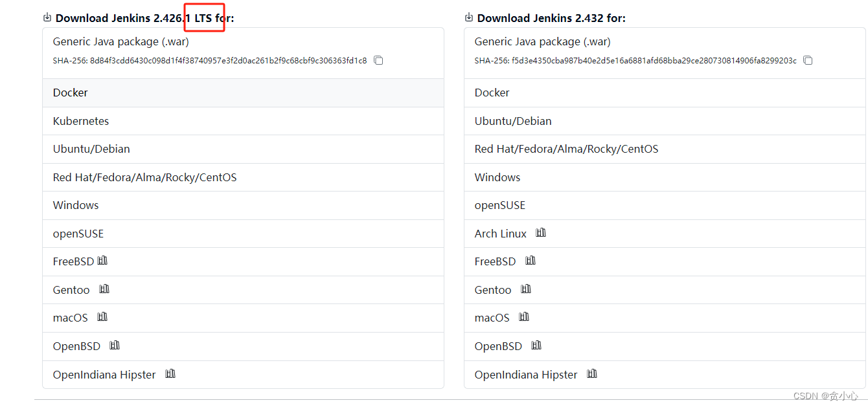Viewport: 868px width, 407px height.
Task: Choose openSUSE under Jenkins 2.432 downloads
Action: [665, 205]
